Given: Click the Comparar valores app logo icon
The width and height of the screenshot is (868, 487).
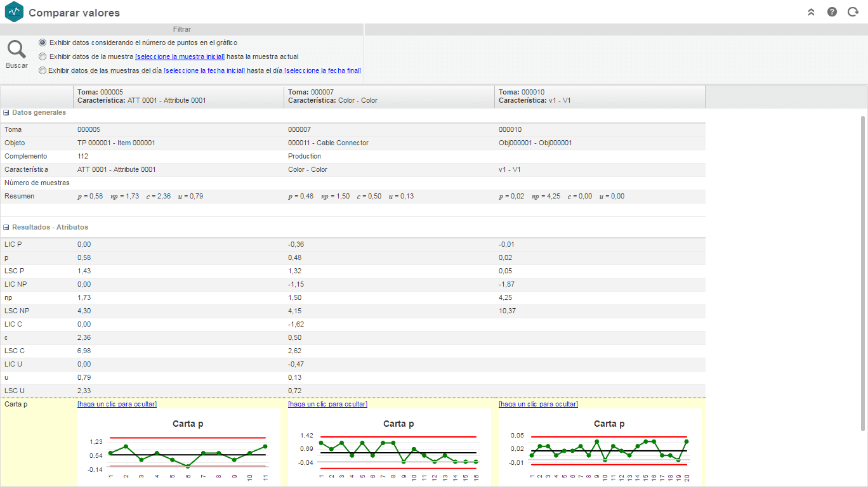Looking at the screenshot, I should coord(13,11).
